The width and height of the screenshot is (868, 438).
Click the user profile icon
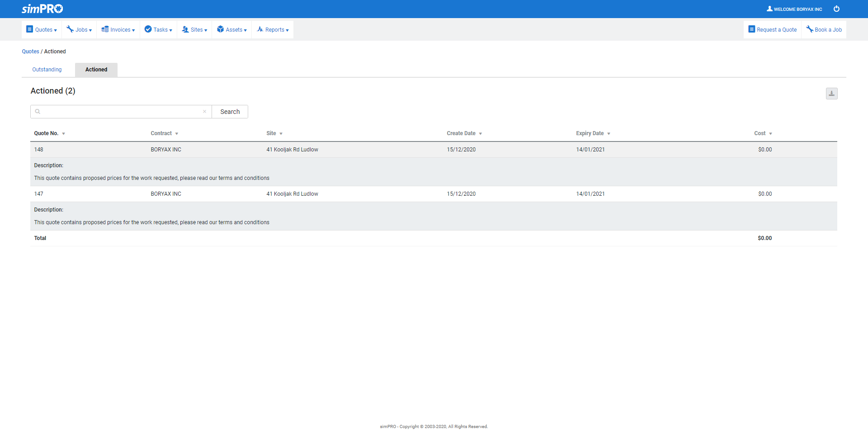coord(769,9)
